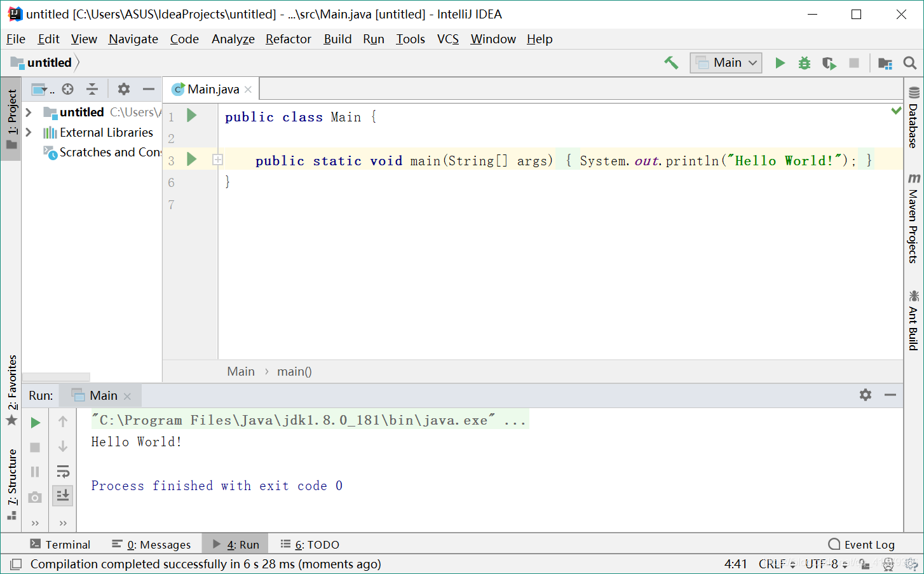Toggle the 1: Project side panel
924x574 pixels.
pos(11,118)
